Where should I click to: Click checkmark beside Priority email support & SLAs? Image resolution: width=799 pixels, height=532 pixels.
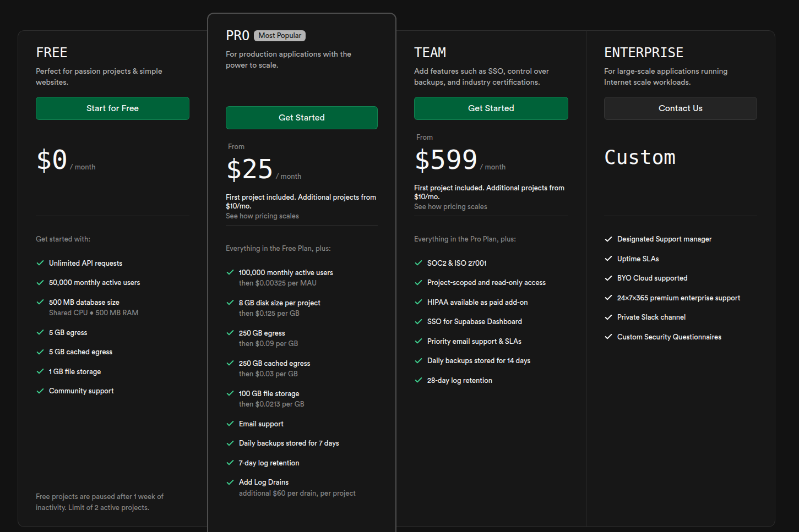click(x=418, y=341)
